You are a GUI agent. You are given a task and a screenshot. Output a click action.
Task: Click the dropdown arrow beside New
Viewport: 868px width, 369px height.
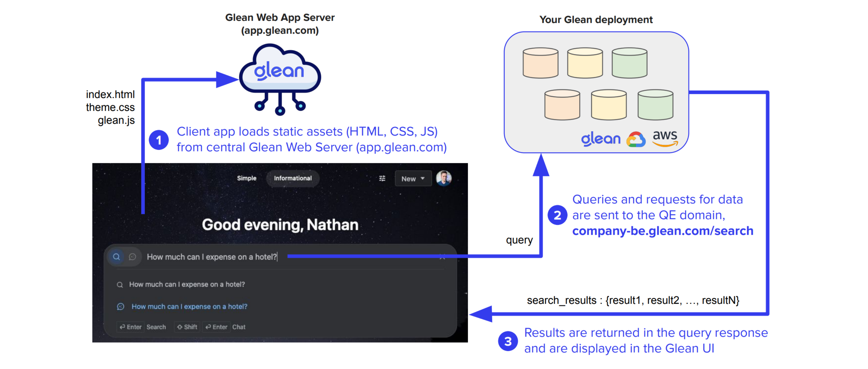(x=422, y=178)
